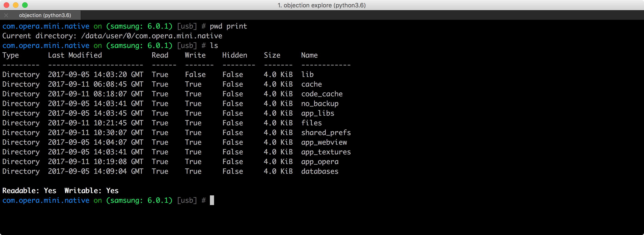
Task: Click '(samsung: 6.0.1)' in the first prompt line
Action: tap(139, 26)
